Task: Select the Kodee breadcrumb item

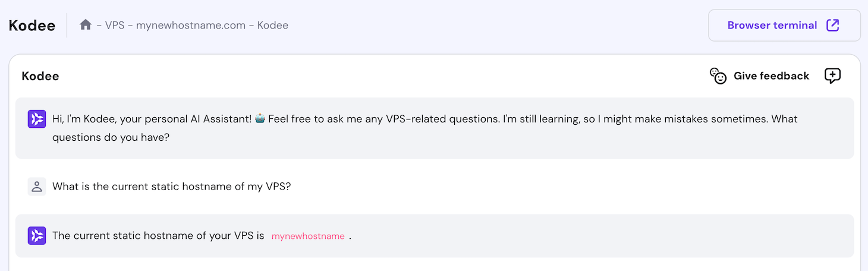Action: click(273, 26)
